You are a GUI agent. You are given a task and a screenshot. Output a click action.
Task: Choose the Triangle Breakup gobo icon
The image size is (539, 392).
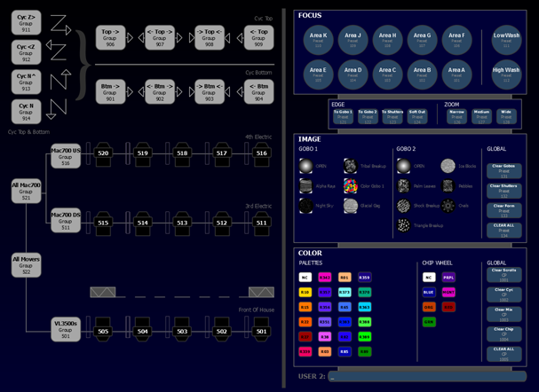click(405, 225)
